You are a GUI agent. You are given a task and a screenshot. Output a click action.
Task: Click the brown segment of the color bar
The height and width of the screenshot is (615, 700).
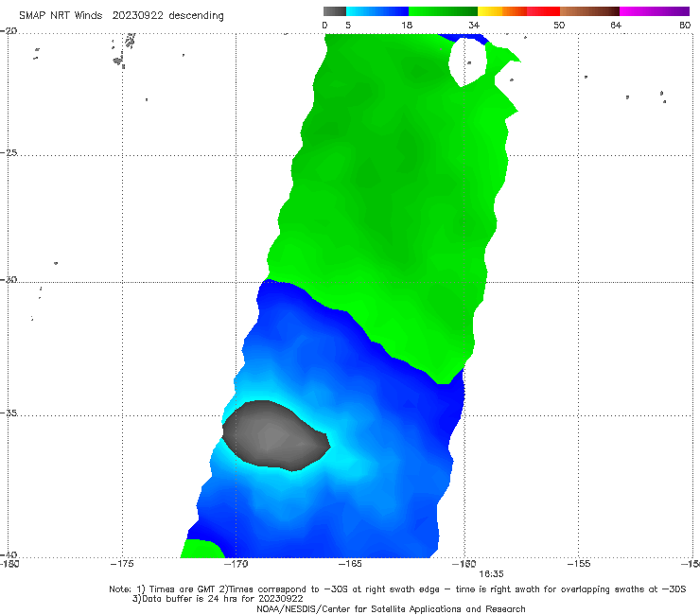[x=589, y=11]
